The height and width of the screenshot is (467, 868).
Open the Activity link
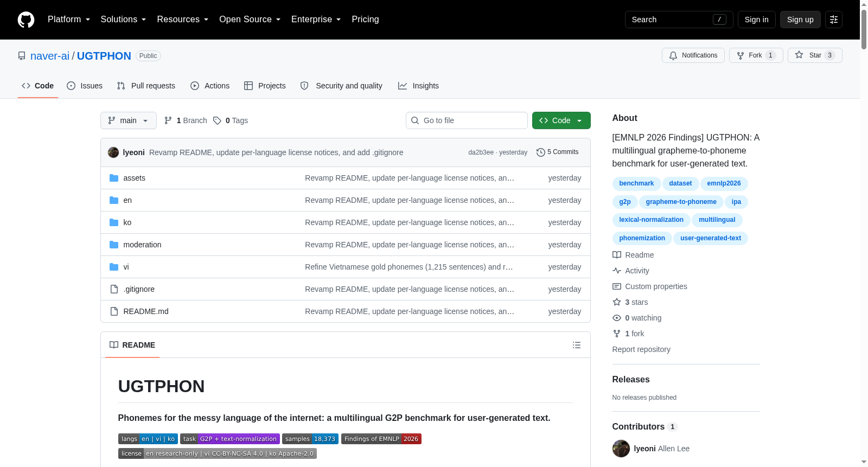click(x=631, y=271)
